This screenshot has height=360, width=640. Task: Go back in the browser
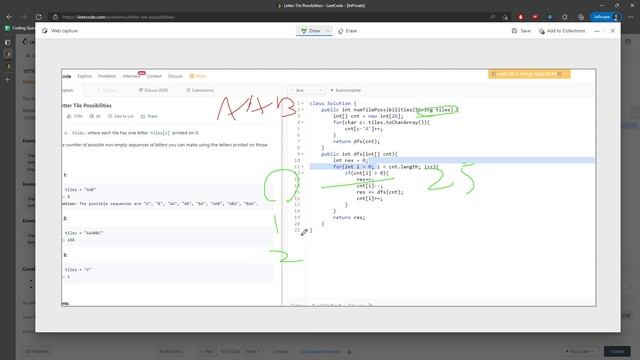click(9, 17)
